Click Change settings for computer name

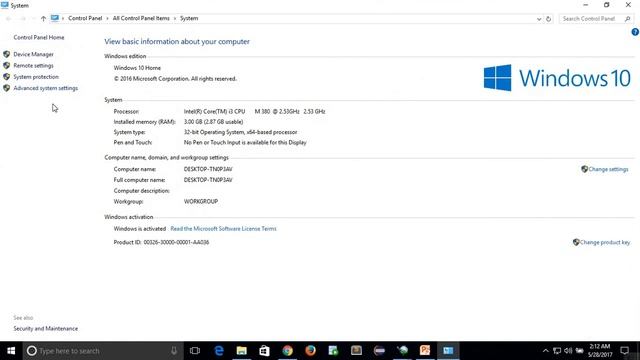click(x=608, y=169)
